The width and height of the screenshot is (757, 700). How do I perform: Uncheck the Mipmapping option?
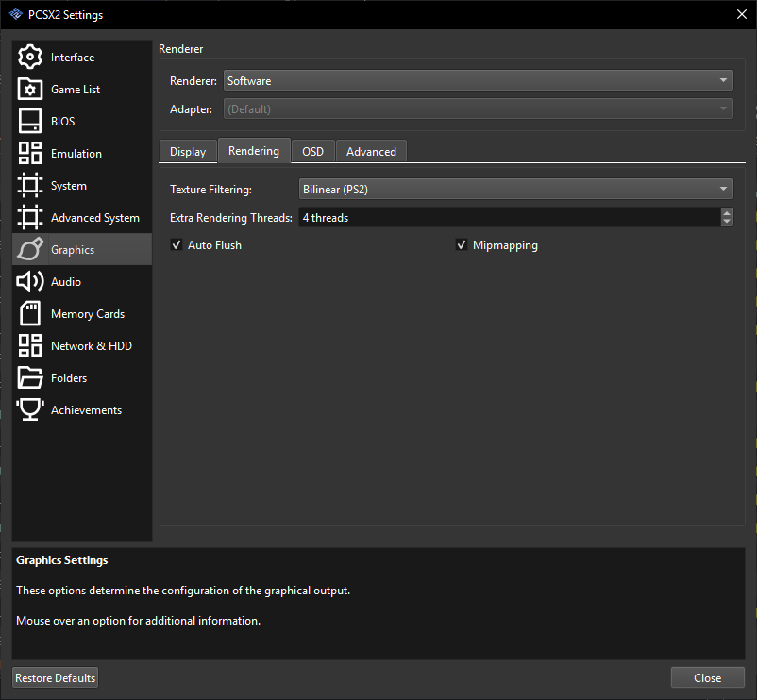pos(462,244)
